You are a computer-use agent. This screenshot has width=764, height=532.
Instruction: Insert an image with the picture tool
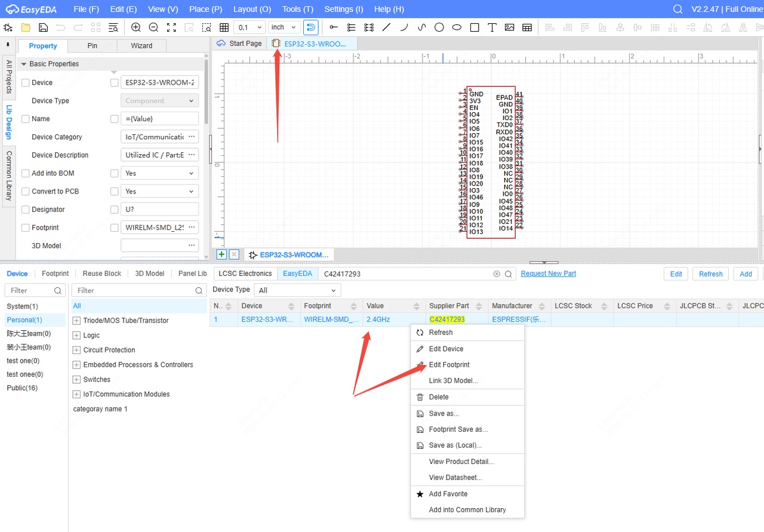coord(510,27)
